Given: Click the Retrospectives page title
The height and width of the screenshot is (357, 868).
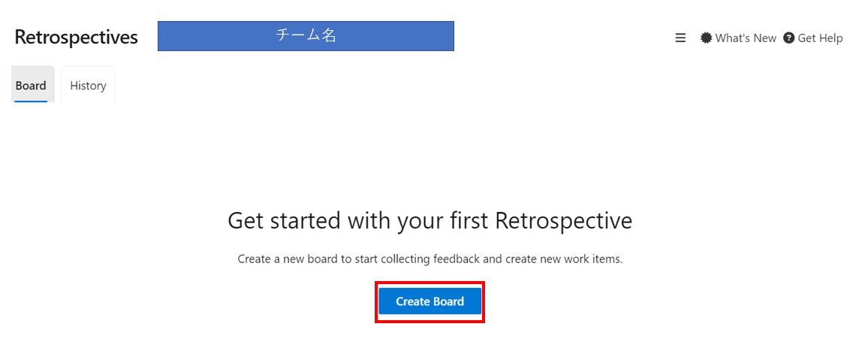Looking at the screenshot, I should pyautogui.click(x=77, y=37).
